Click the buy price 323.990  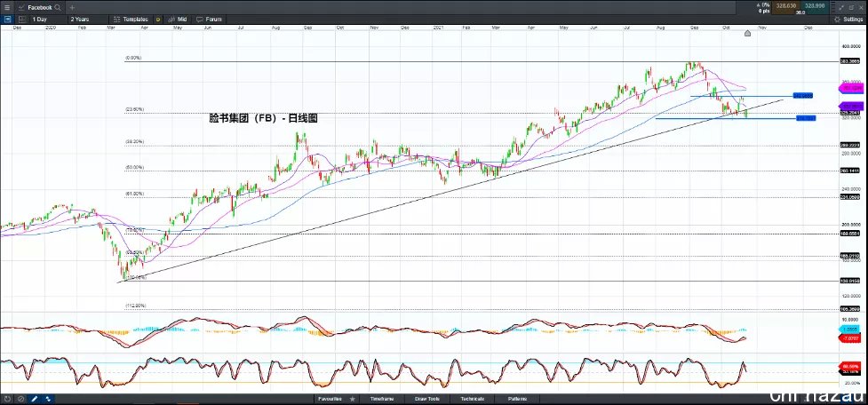815,6
